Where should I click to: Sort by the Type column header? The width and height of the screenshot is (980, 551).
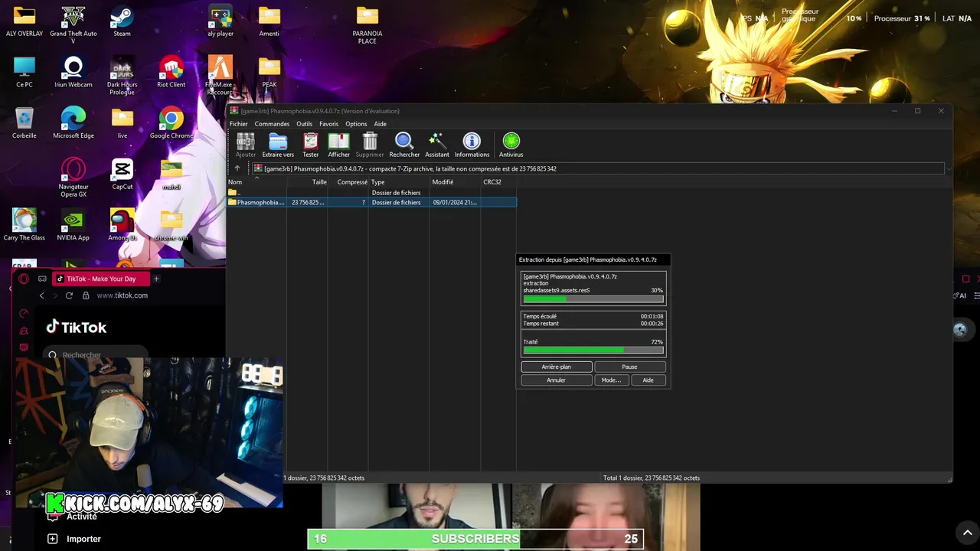click(399, 182)
